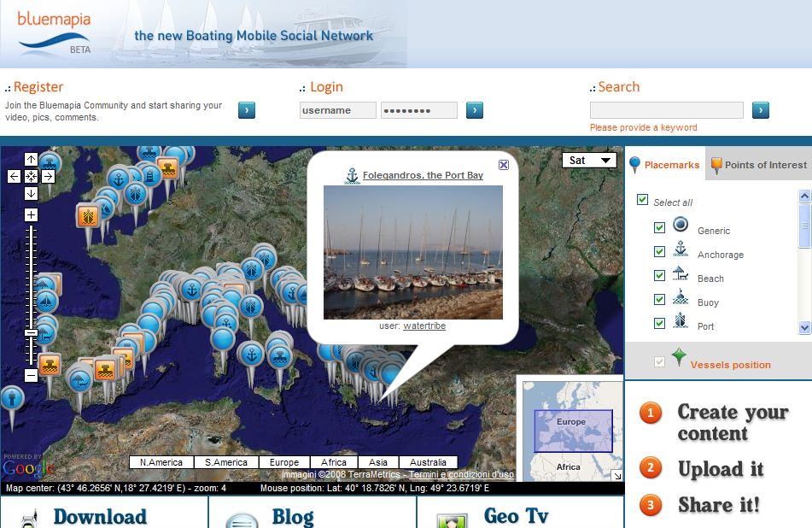
Task: Uncheck the Generic checkbox
Action: point(659,227)
